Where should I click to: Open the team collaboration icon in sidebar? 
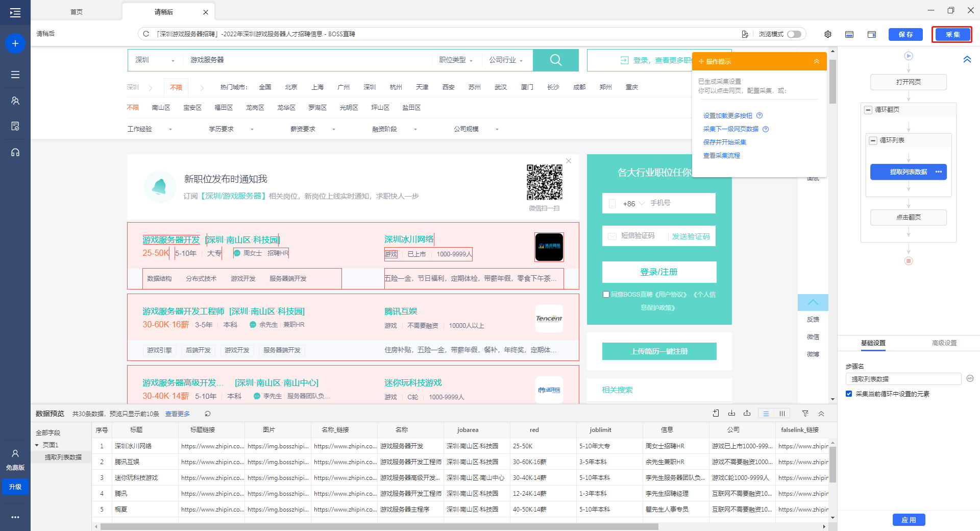[x=15, y=101]
